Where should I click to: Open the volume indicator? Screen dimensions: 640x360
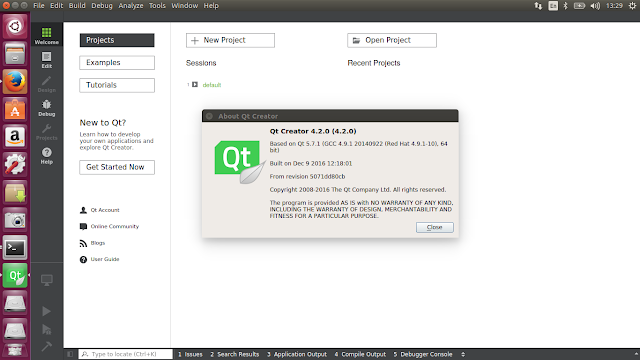[x=595, y=6]
